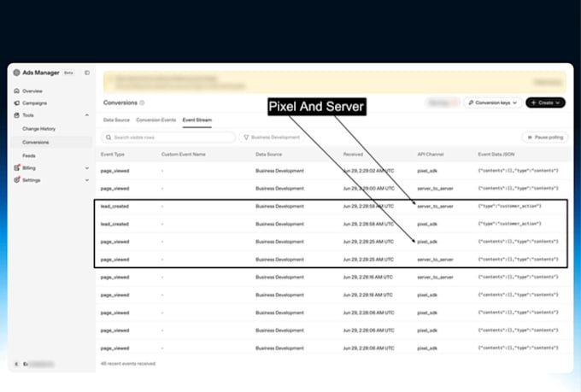
Task: Click pixel_sdk in the 2:29:02 row
Action: coord(427,171)
